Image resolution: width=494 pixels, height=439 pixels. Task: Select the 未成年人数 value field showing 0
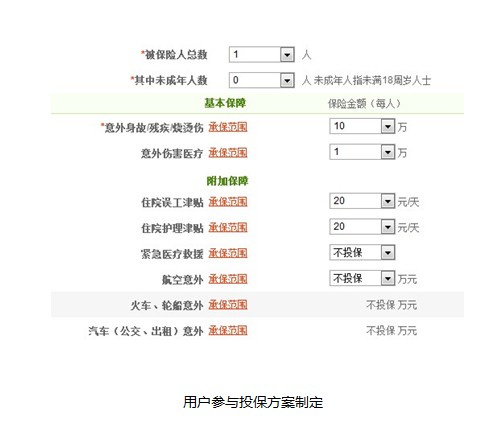click(x=255, y=80)
